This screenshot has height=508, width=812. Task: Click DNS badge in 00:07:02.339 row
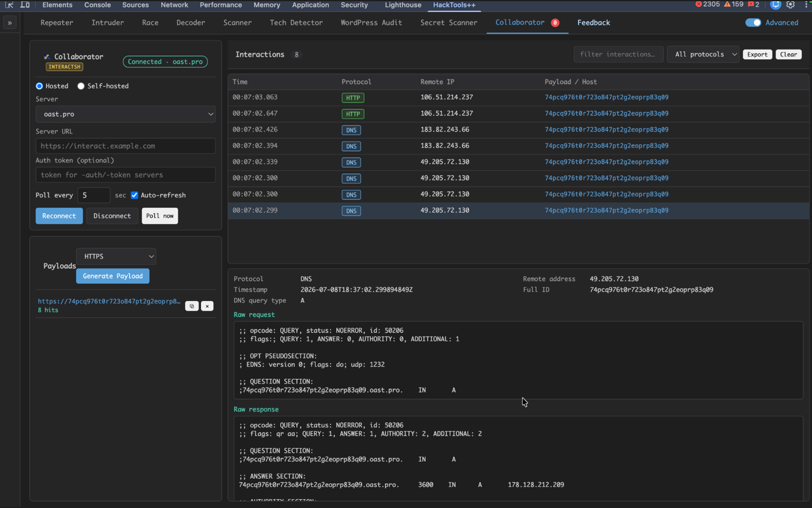pos(351,163)
